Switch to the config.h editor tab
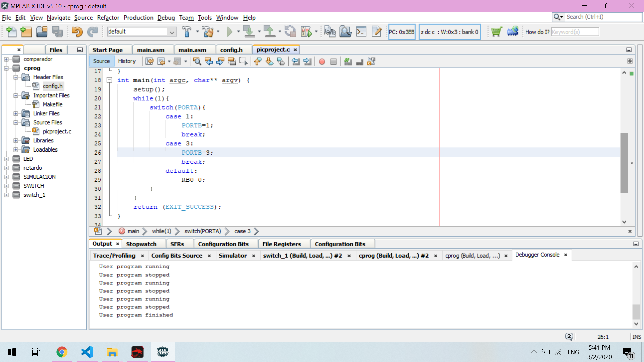Image resolution: width=644 pixels, height=362 pixels. pyautogui.click(x=231, y=50)
